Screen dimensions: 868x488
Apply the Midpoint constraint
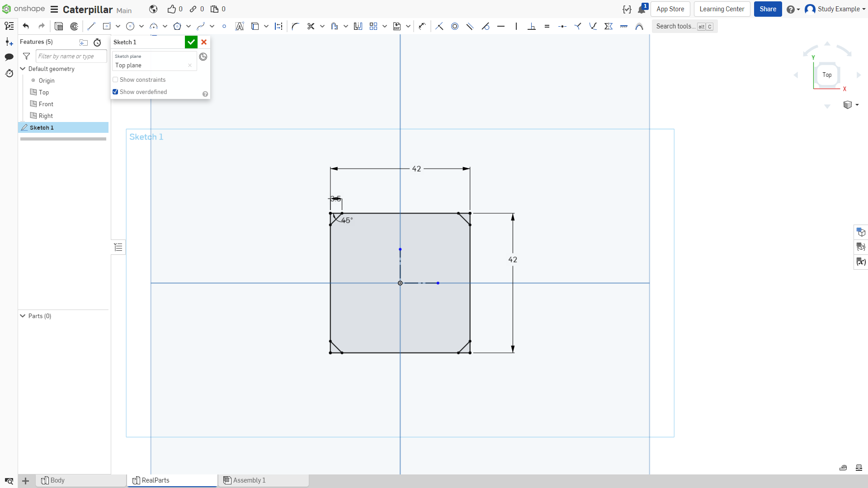tap(562, 26)
